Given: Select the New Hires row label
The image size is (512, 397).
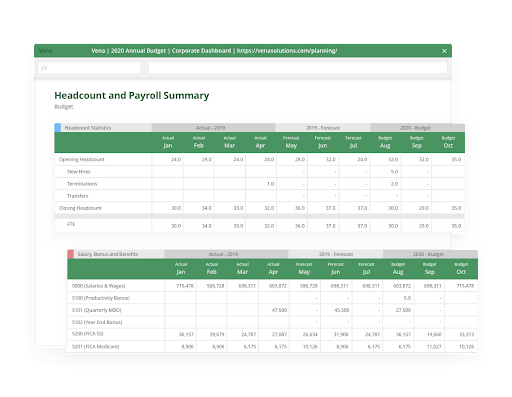Looking at the screenshot, I should pos(79,172).
